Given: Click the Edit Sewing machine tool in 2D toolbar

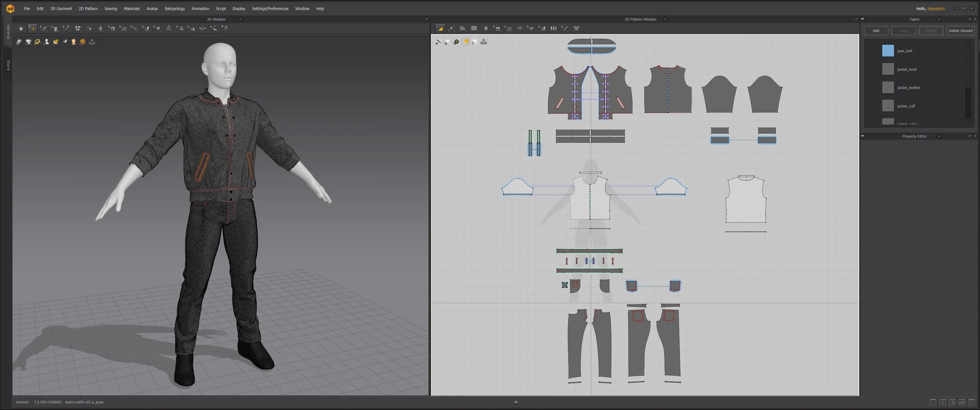Looking at the screenshot, I should point(497,28).
